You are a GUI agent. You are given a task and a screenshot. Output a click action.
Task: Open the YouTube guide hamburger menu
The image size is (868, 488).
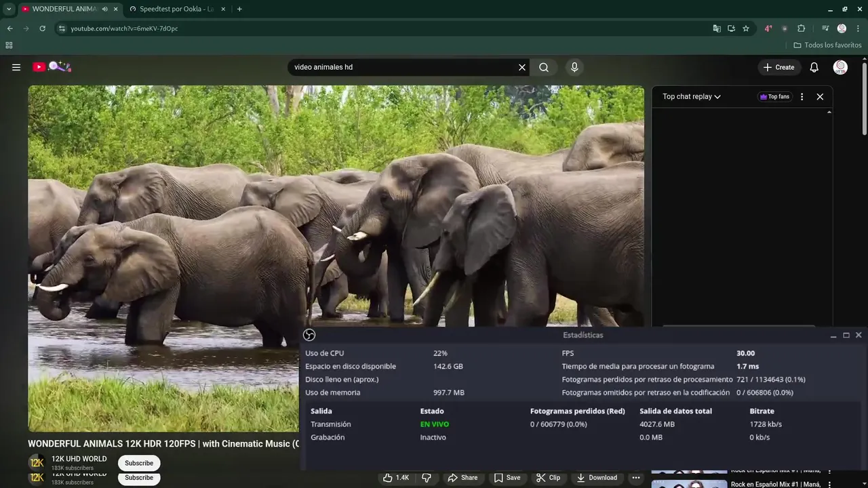coord(16,67)
